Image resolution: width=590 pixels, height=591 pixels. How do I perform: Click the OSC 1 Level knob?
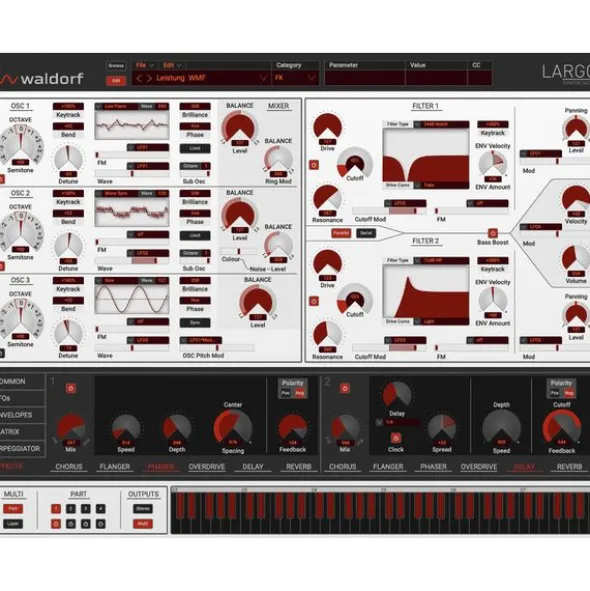click(239, 128)
